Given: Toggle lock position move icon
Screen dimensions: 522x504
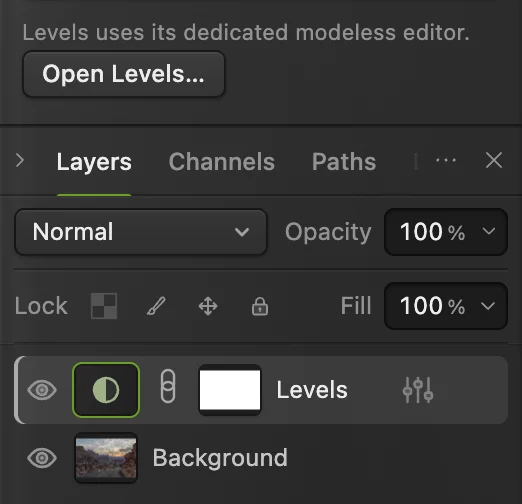Looking at the screenshot, I should pos(208,306).
